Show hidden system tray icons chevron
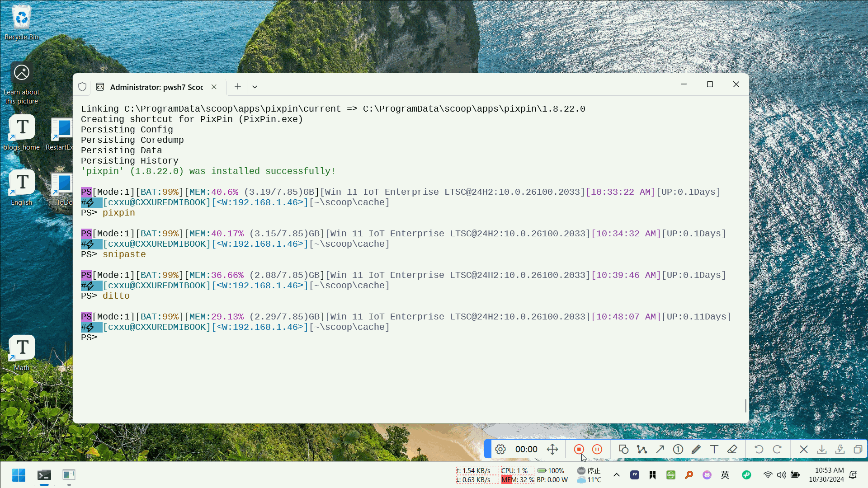 pos(616,475)
